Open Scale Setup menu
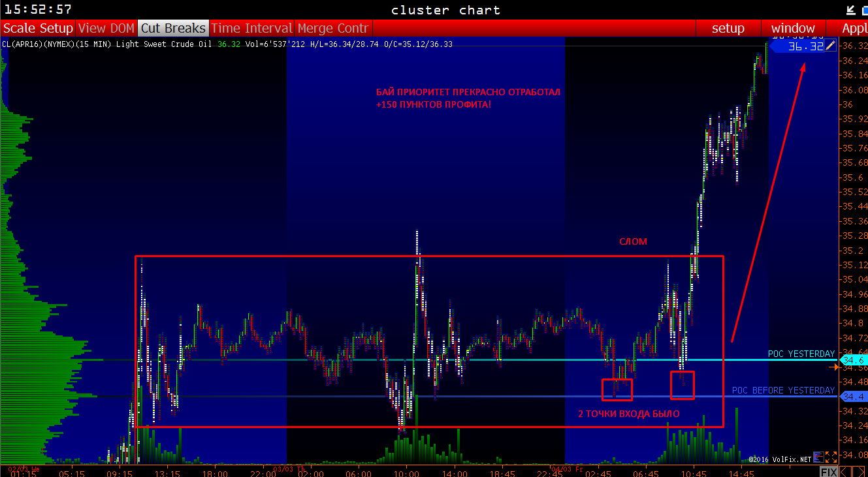This screenshot has height=477, width=868. (x=38, y=28)
